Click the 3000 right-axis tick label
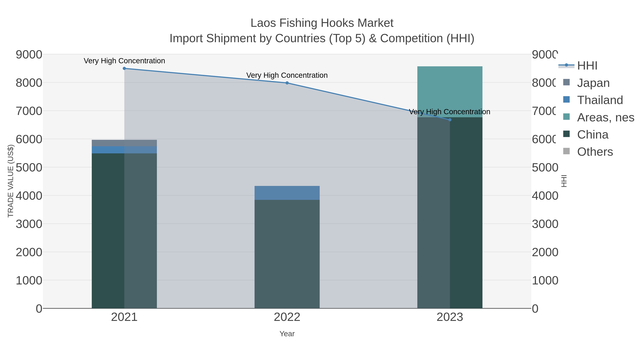 [545, 224]
